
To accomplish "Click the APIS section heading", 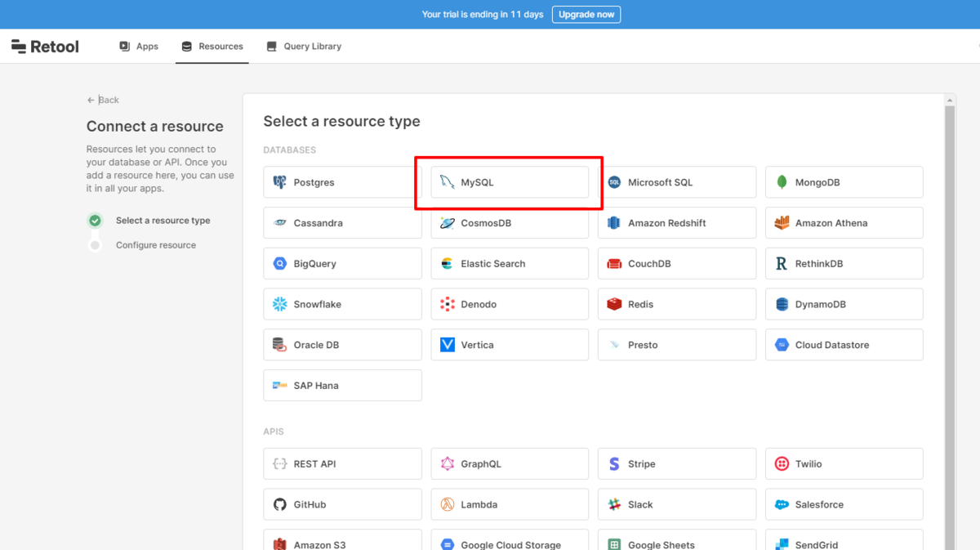I will [274, 432].
